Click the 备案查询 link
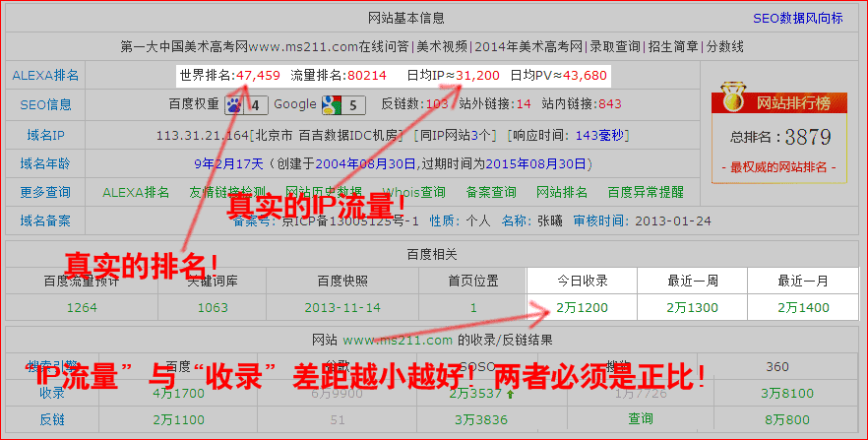The width and height of the screenshot is (868, 440). tap(490, 193)
